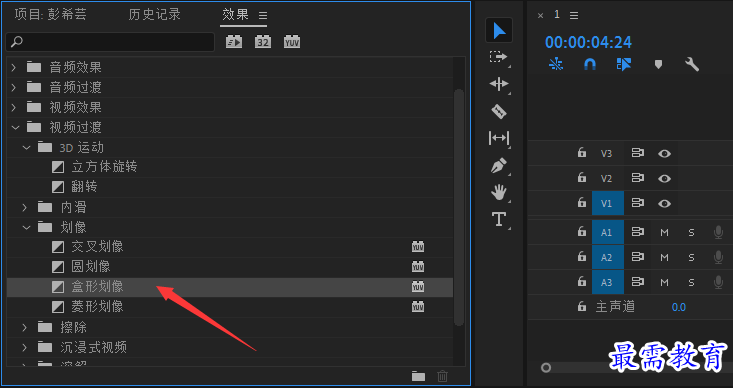
Task: Collapse the 划像 folder
Action: [26, 227]
